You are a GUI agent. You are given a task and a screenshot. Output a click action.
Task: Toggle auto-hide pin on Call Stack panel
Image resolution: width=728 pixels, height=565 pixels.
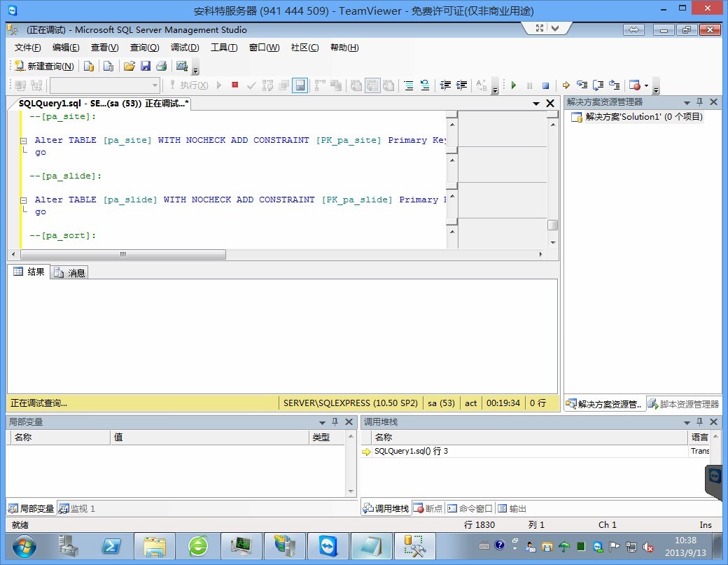point(701,422)
